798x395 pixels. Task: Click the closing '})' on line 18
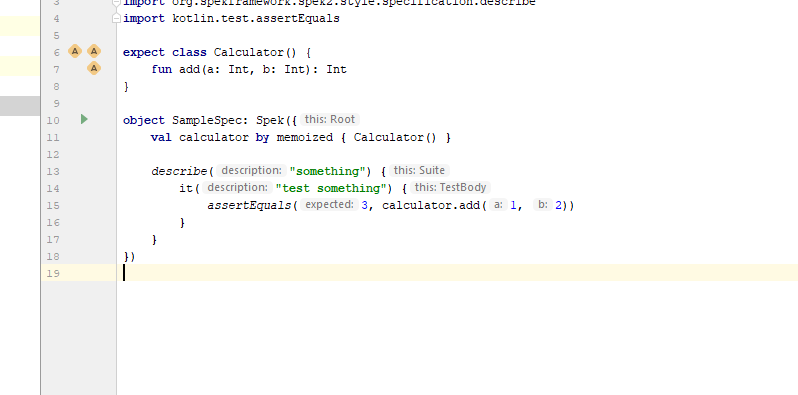[x=130, y=256]
